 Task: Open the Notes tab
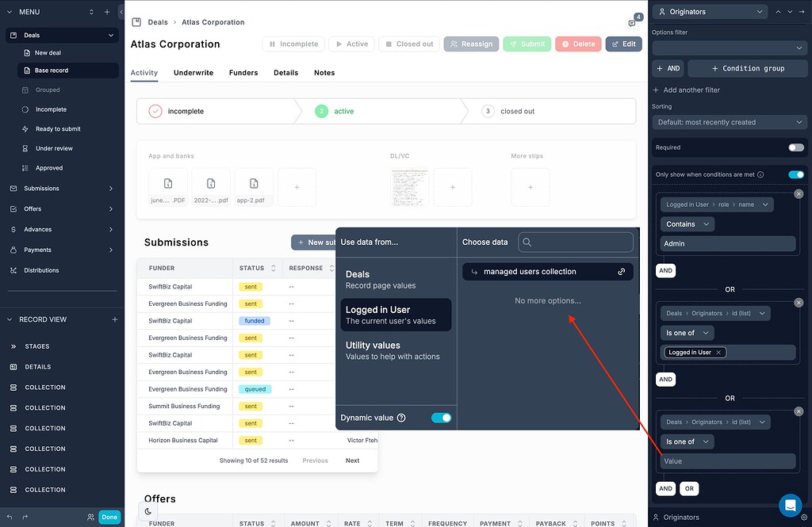click(x=324, y=72)
